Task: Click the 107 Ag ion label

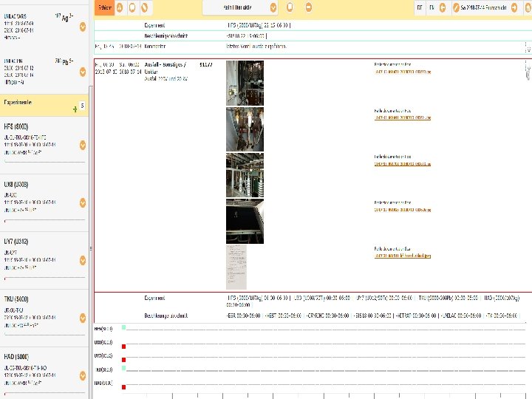Action: (x=64, y=17)
